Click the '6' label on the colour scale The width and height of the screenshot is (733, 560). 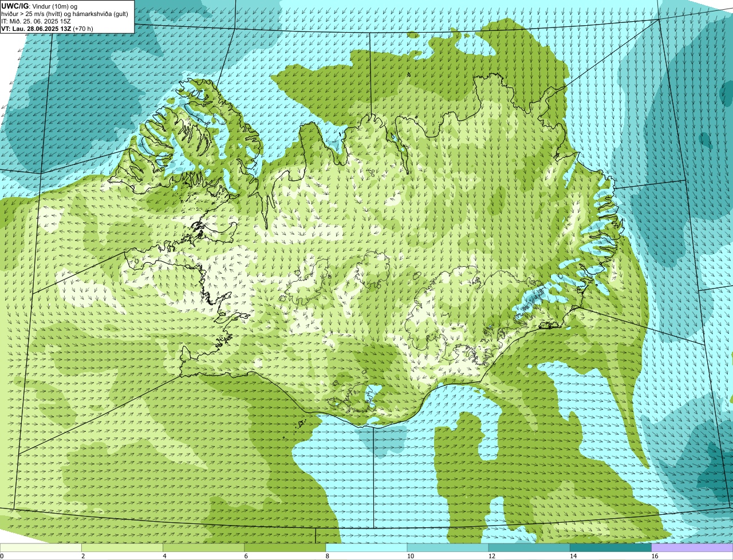click(246, 556)
